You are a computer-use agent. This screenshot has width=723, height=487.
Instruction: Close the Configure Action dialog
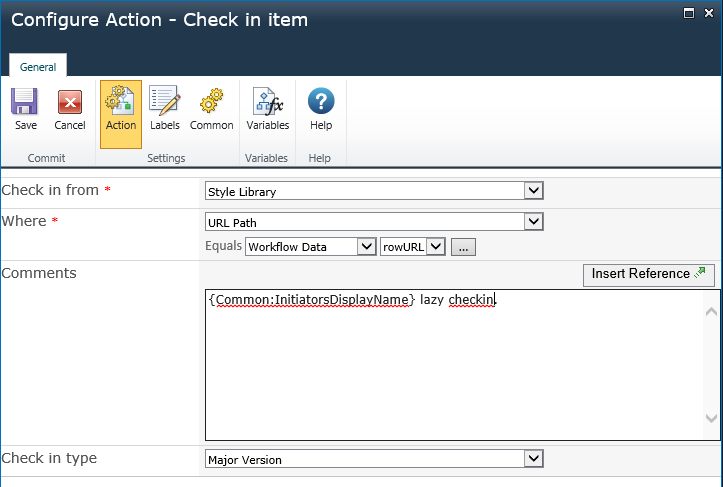(707, 13)
